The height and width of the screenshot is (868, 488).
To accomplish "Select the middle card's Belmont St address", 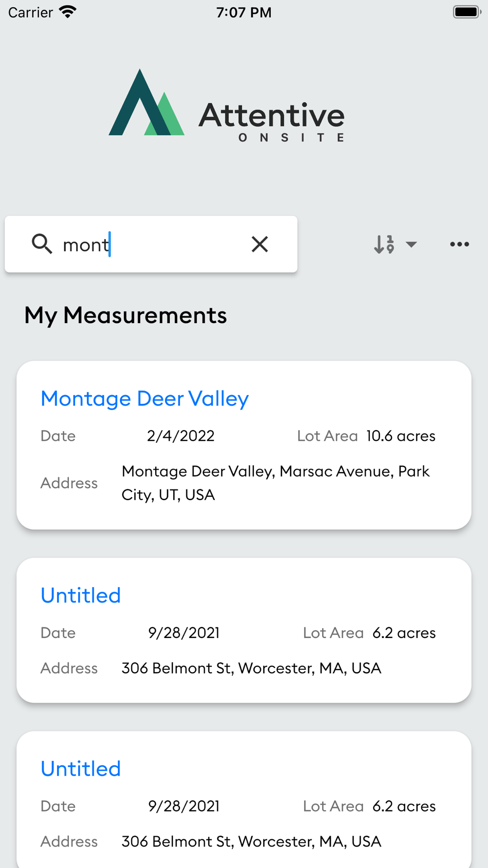I will tap(251, 668).
